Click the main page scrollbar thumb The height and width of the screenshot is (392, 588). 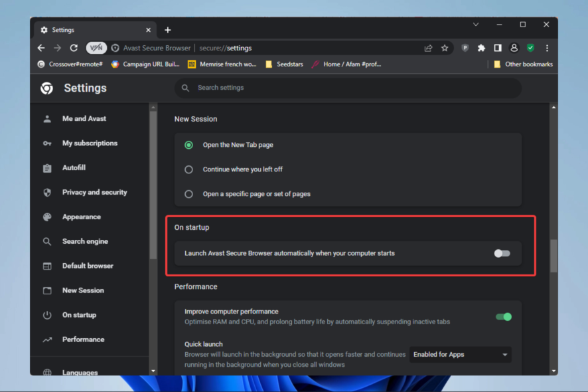coord(553,256)
